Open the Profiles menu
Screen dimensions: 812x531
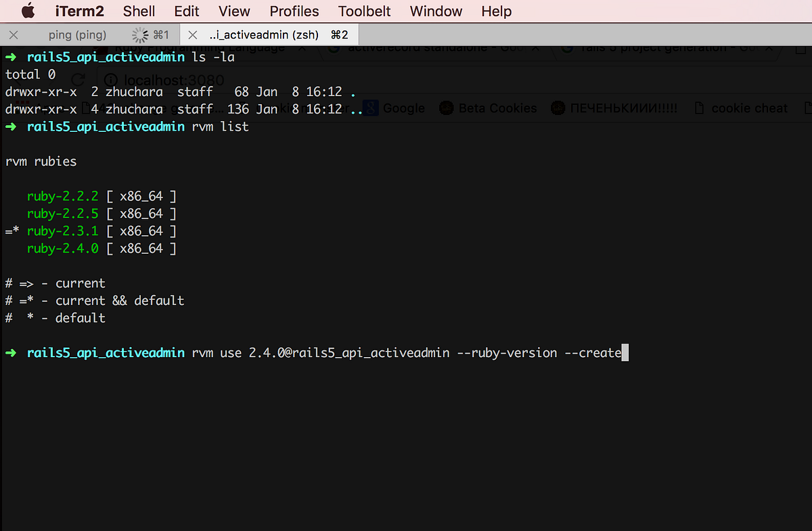[294, 11]
